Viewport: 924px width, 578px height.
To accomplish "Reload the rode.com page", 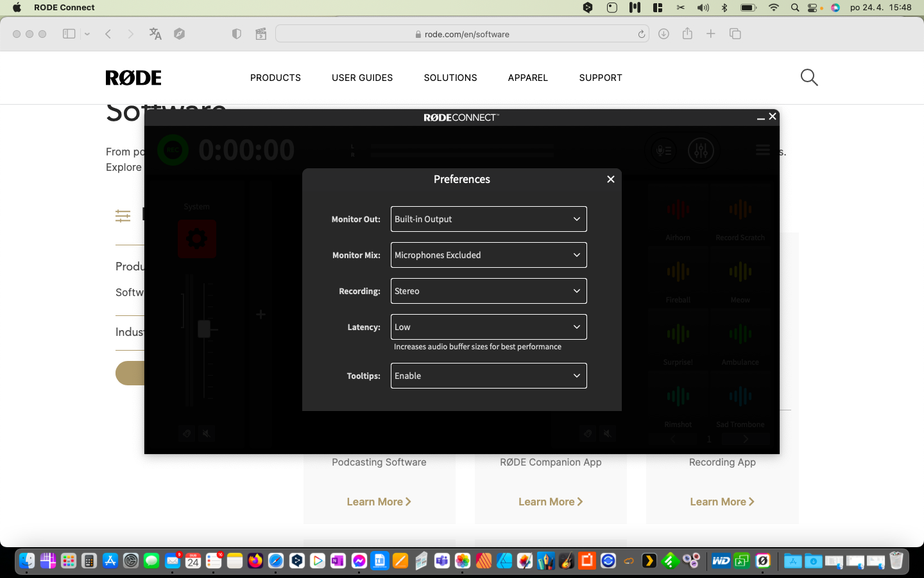I will pyautogui.click(x=641, y=34).
